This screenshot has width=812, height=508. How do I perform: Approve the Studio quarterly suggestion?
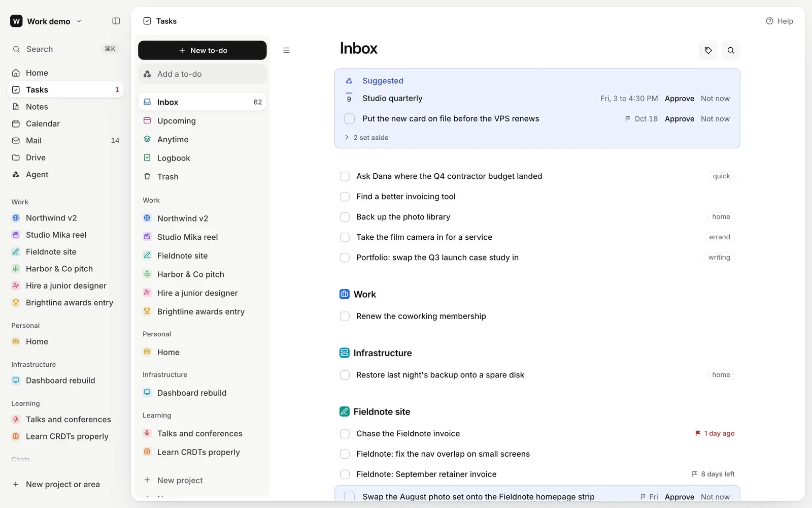[x=679, y=99]
